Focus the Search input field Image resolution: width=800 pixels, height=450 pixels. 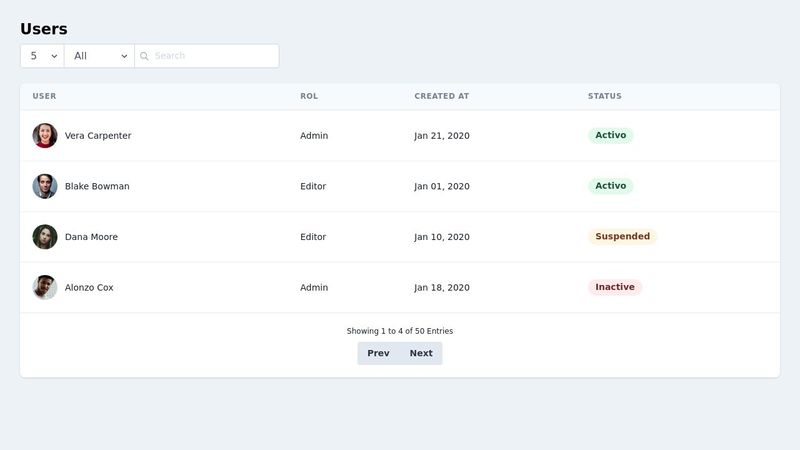click(212, 56)
